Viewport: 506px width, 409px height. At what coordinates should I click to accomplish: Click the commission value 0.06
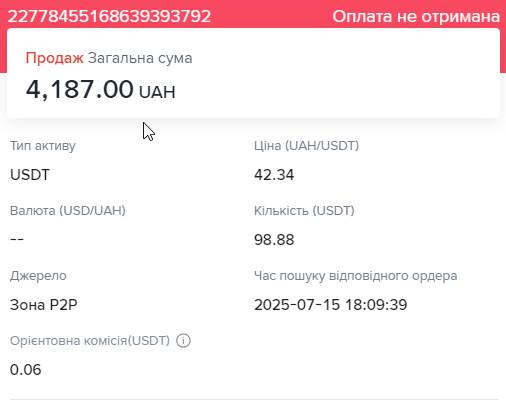(26, 370)
